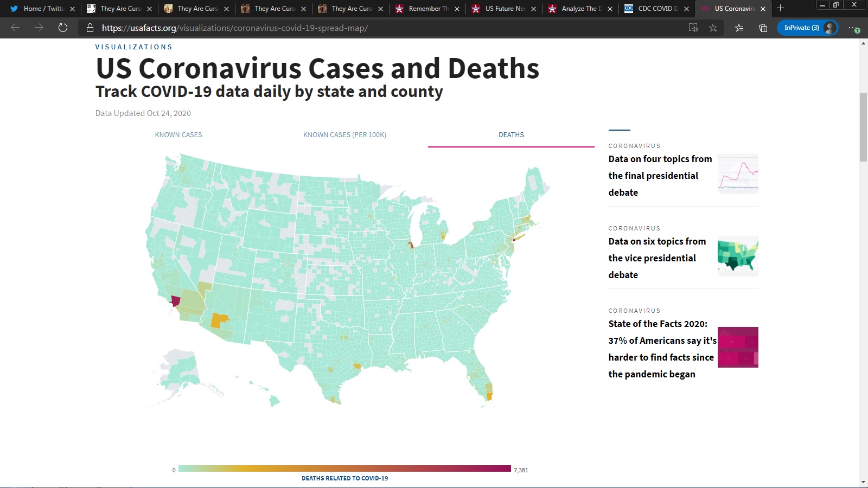Click State of the Facts 2020 thumbnail
The image size is (868, 488).
[738, 347]
